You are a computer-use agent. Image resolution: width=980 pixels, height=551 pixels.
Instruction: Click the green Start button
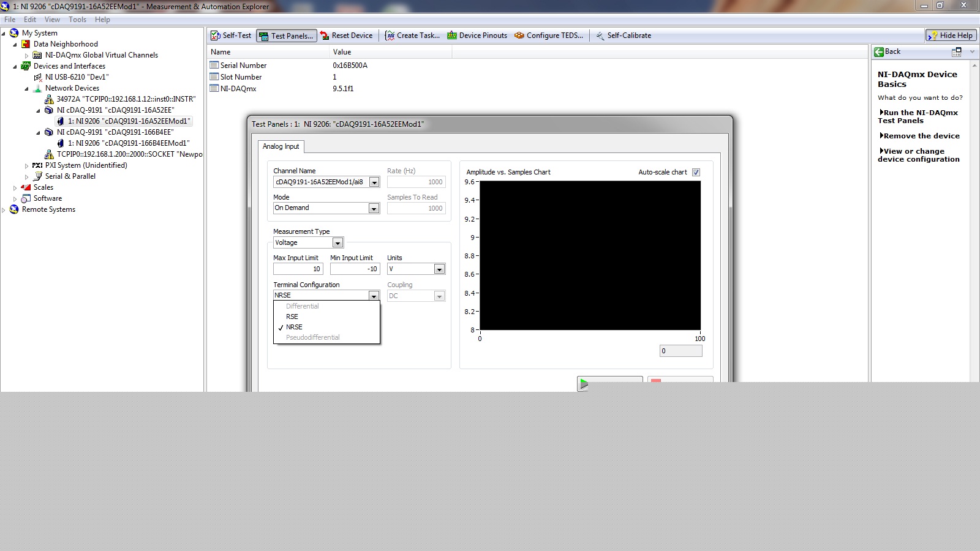click(609, 384)
